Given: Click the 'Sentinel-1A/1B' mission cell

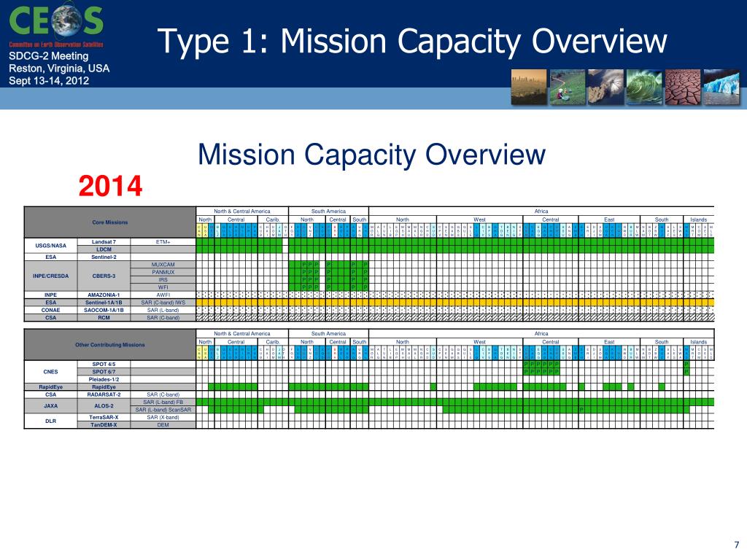Looking at the screenshot, I should 104,303.
